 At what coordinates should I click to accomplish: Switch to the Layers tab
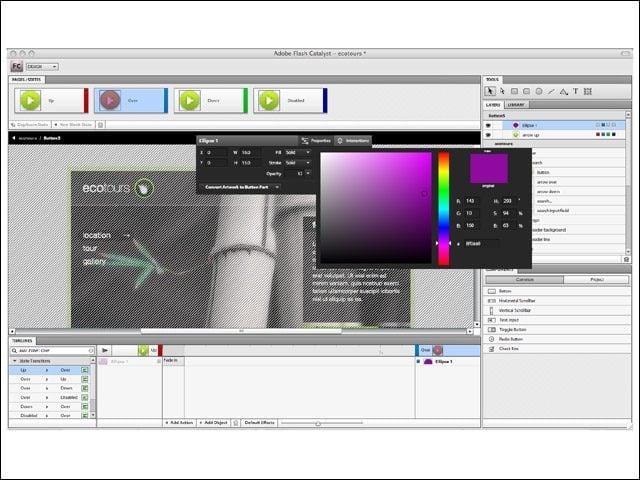[x=493, y=105]
